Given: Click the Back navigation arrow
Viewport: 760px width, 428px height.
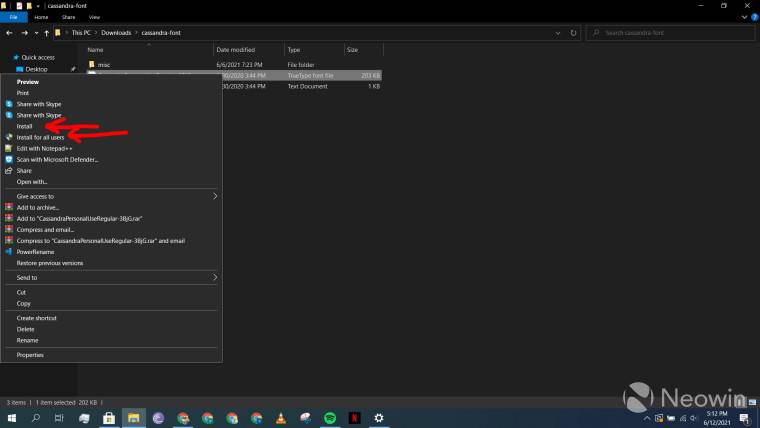Looking at the screenshot, I should 10,33.
